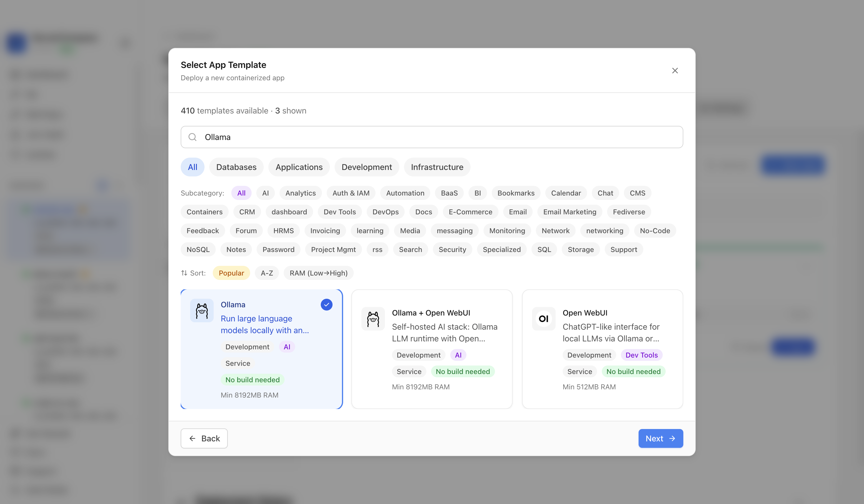Filter by Forum subcategory
This screenshot has height=504, width=864.
(246, 231)
